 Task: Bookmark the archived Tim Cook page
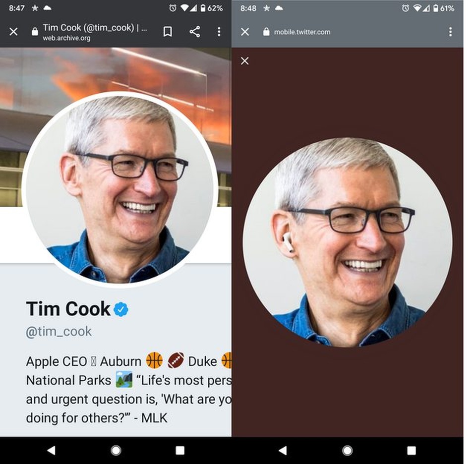(168, 32)
